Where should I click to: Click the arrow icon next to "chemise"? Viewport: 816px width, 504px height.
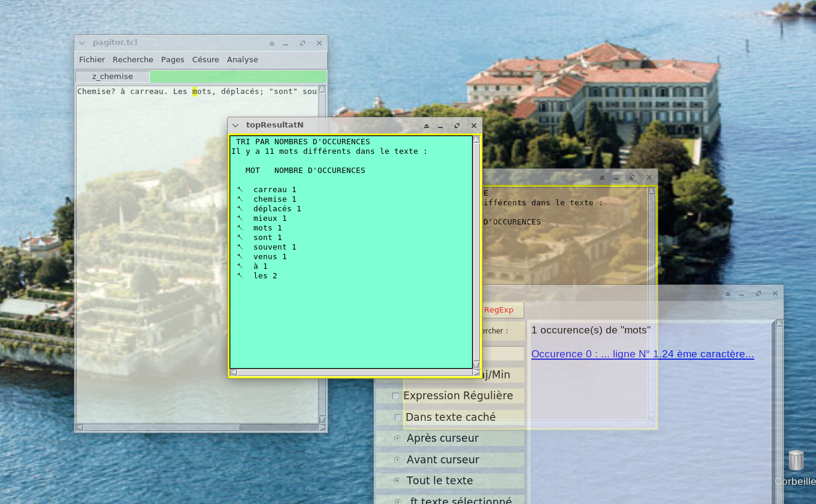pos(240,199)
